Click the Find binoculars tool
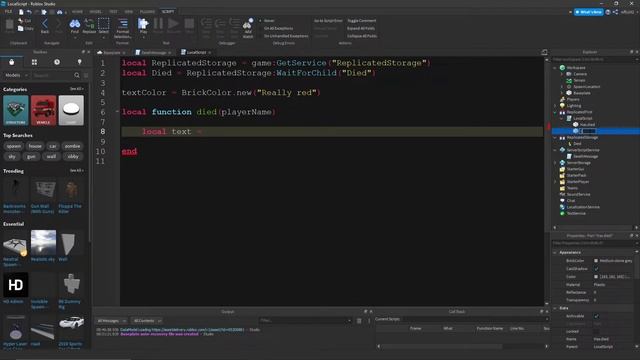The height and width of the screenshot is (360, 640). point(74,25)
